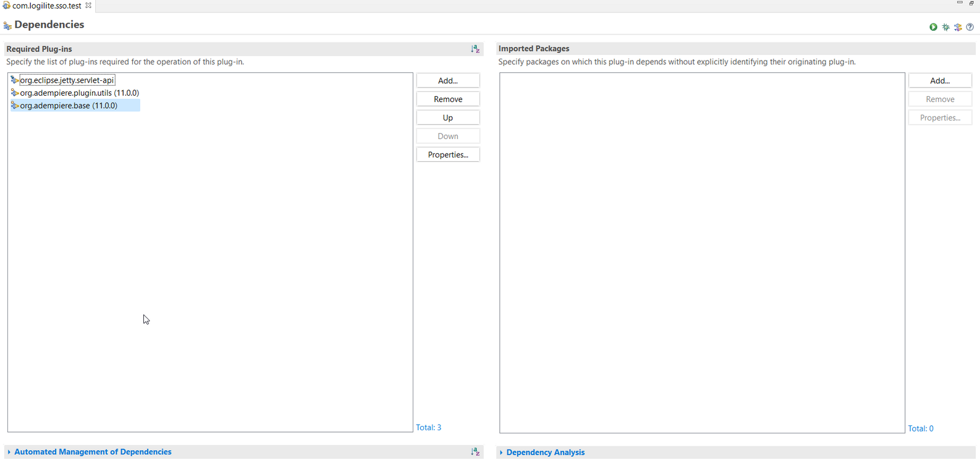Launch in debug mode with the bug icon
This screenshot has height=463, width=980.
click(x=945, y=27)
